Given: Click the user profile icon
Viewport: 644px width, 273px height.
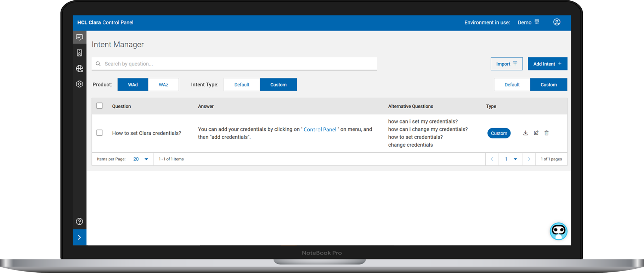Looking at the screenshot, I should click(557, 22).
